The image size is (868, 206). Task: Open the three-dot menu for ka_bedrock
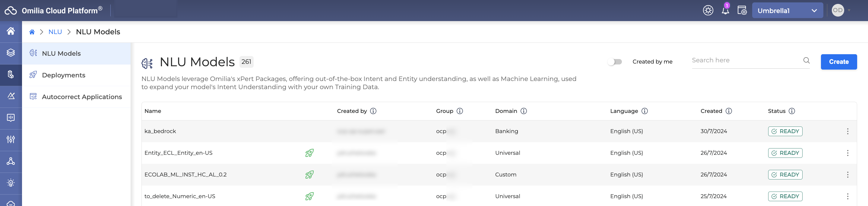pyautogui.click(x=847, y=131)
